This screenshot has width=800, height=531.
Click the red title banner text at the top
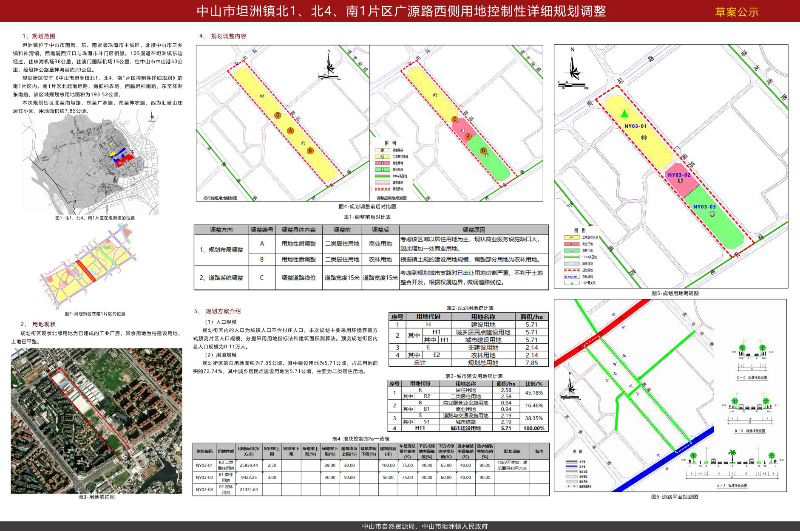(401, 11)
